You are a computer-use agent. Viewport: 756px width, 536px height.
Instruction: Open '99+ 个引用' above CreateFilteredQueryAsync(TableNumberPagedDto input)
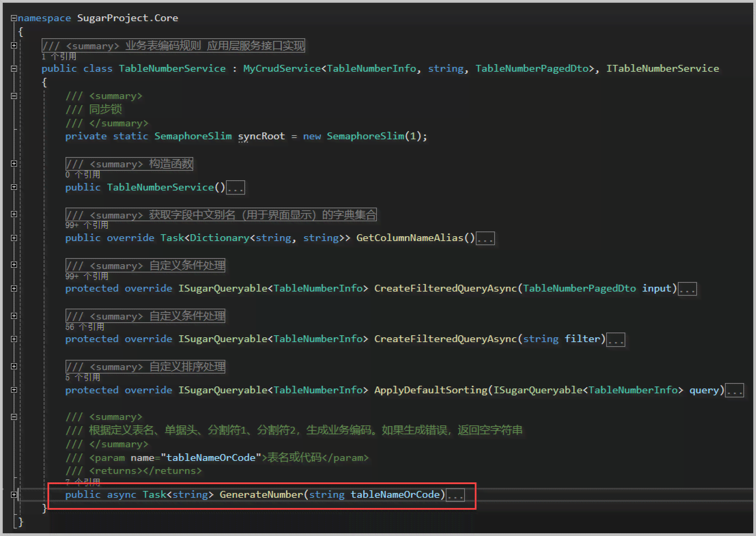click(87, 276)
